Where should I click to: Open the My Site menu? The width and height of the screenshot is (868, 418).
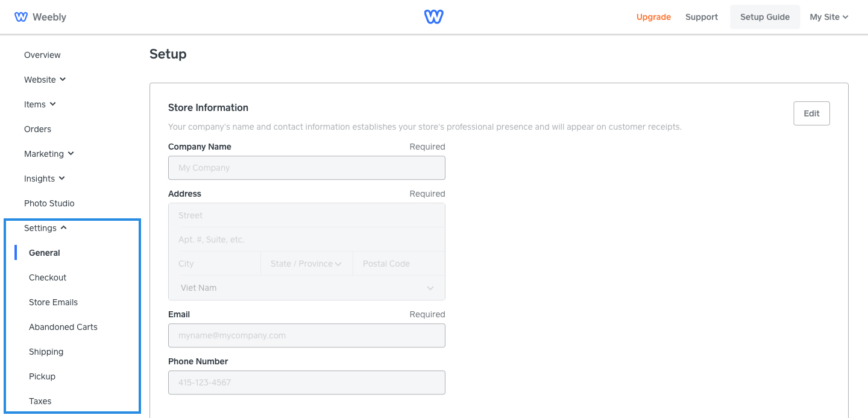click(x=829, y=17)
